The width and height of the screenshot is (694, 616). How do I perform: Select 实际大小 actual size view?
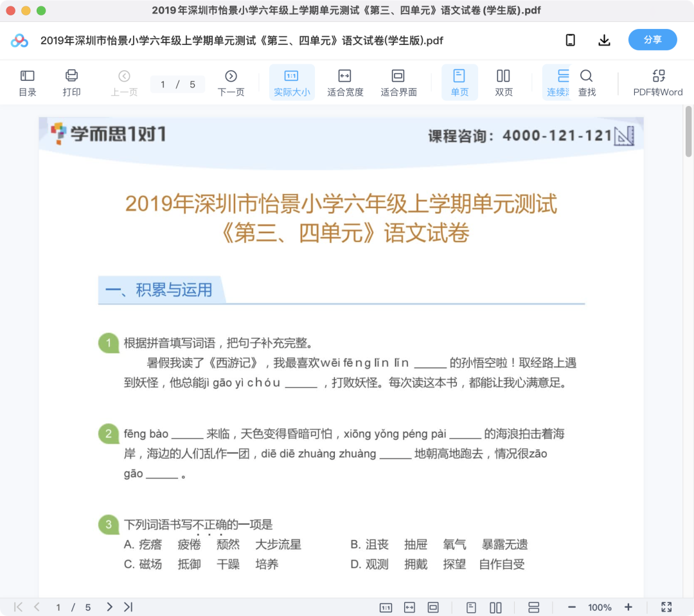coord(292,83)
